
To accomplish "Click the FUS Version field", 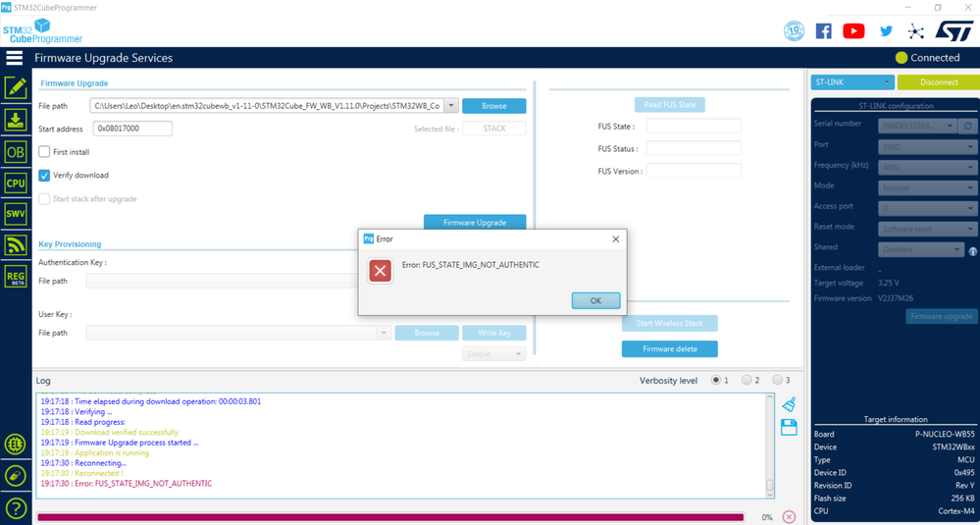I will point(694,171).
